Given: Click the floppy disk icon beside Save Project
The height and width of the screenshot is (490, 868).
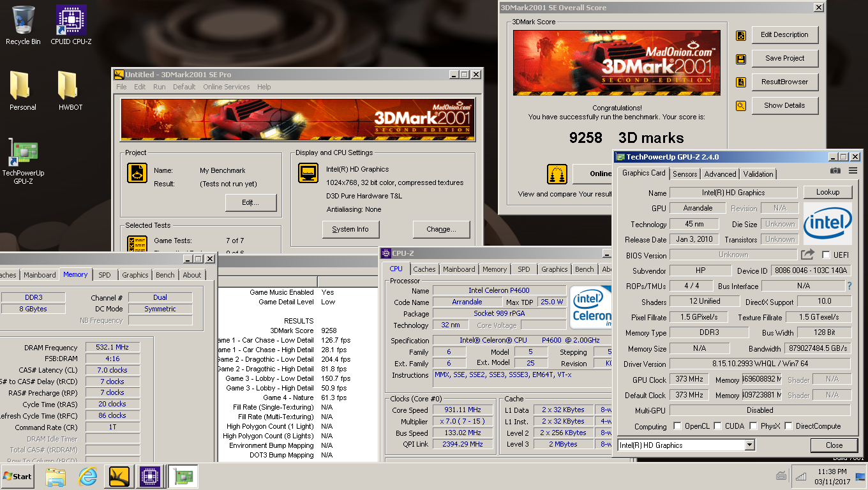Looking at the screenshot, I should click(741, 59).
